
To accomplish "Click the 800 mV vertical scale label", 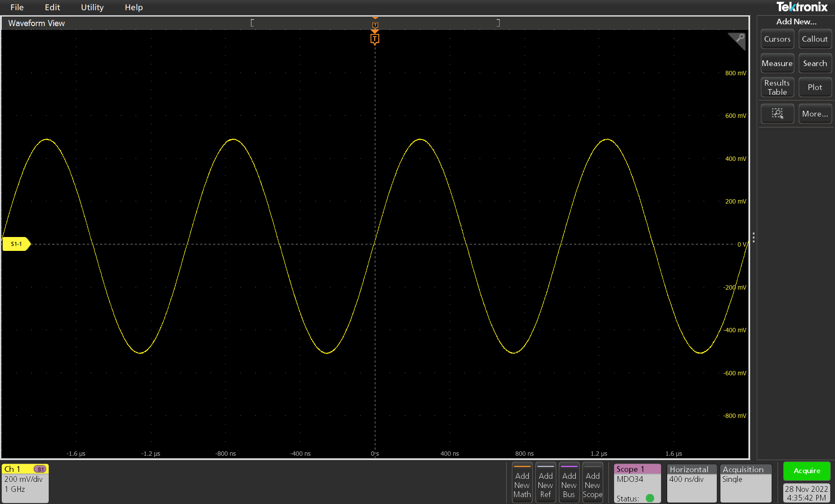I will pos(735,73).
